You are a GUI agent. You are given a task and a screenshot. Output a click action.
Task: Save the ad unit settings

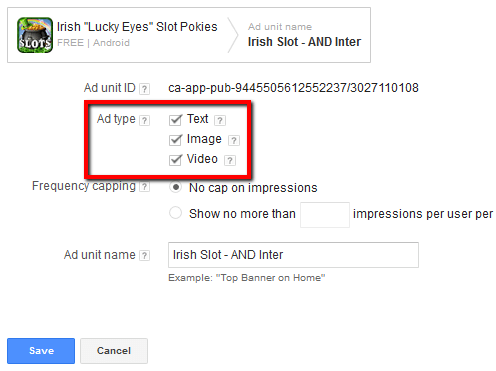[x=41, y=351]
